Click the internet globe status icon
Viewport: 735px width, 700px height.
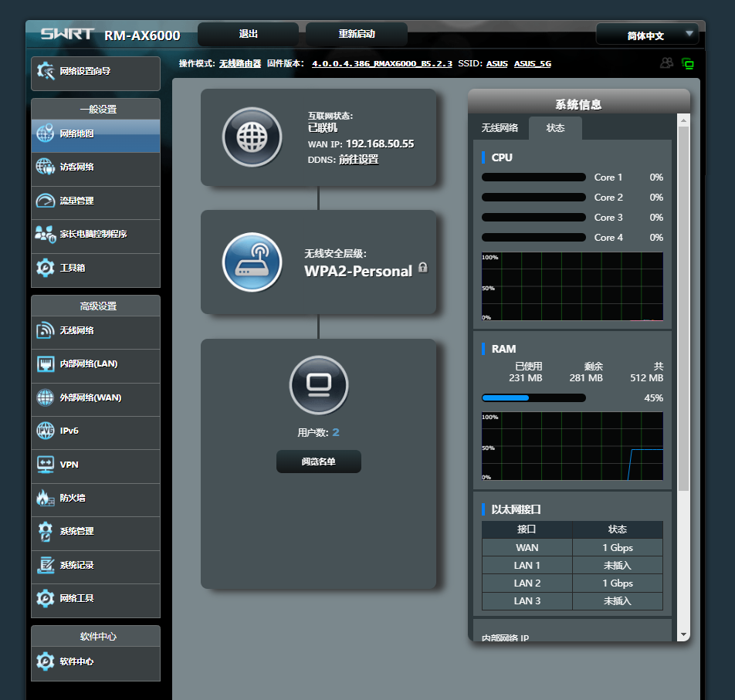(x=252, y=137)
